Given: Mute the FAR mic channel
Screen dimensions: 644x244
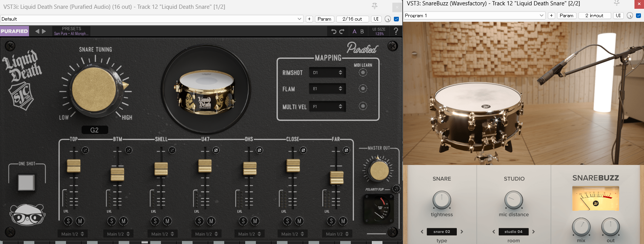Looking at the screenshot, I should point(343,221).
